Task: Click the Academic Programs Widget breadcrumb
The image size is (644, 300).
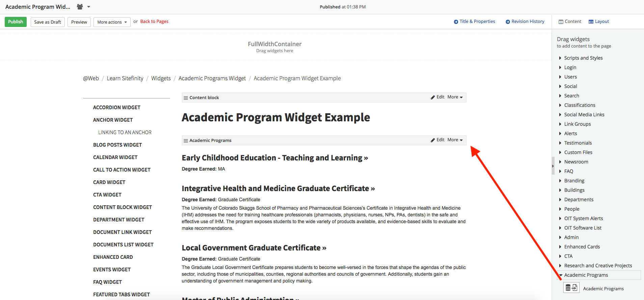Action: 212,78
